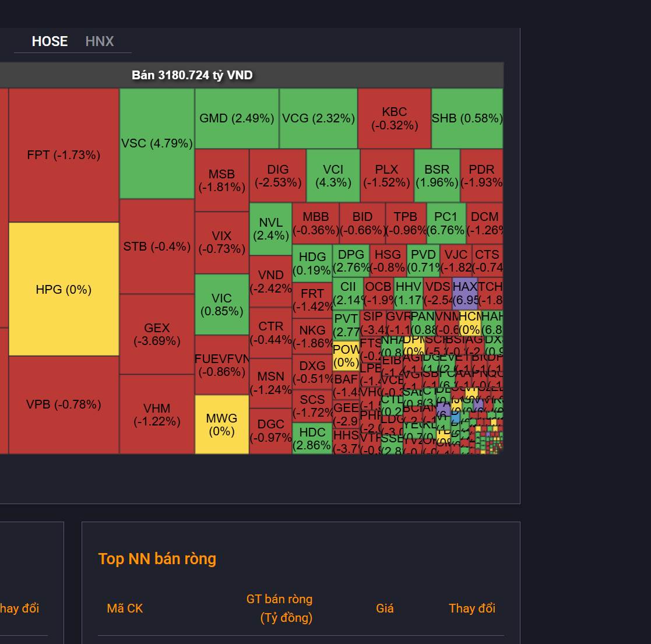Screen dimensions: 651x644
Task: Select the HOSE tab
Action: point(50,41)
